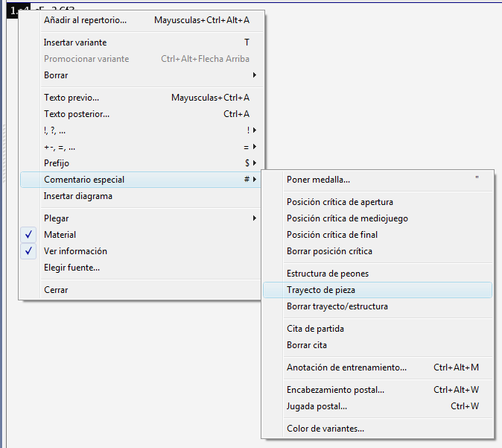This screenshot has height=448, width=502.
Task: Open Texto previo... entry
Action: (142, 98)
